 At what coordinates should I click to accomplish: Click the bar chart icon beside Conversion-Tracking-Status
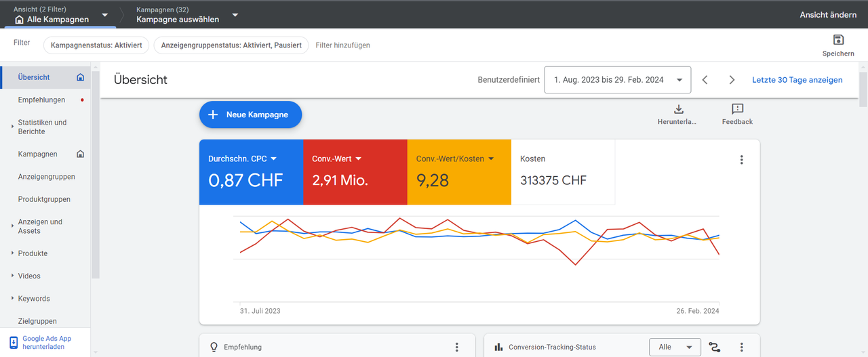tap(498, 347)
